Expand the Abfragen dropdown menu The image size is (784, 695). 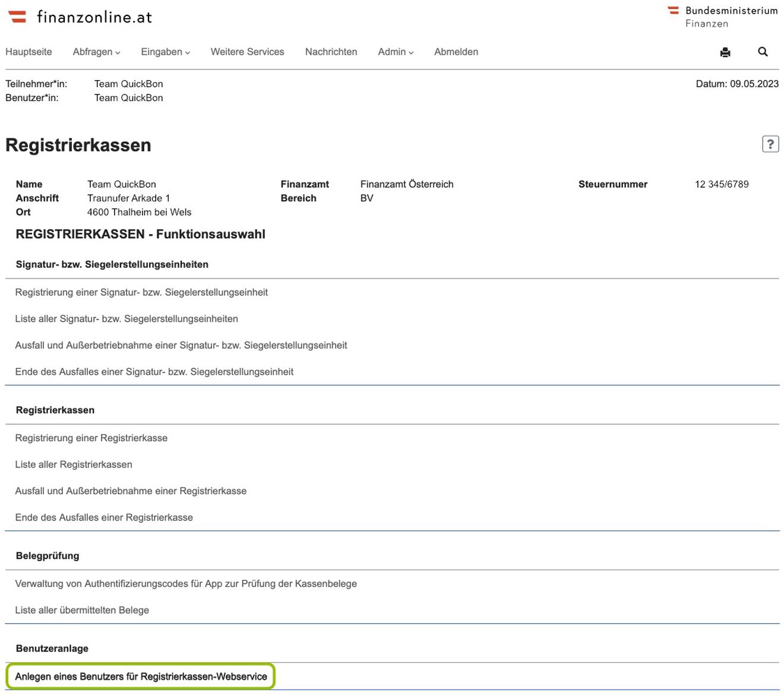coord(96,52)
